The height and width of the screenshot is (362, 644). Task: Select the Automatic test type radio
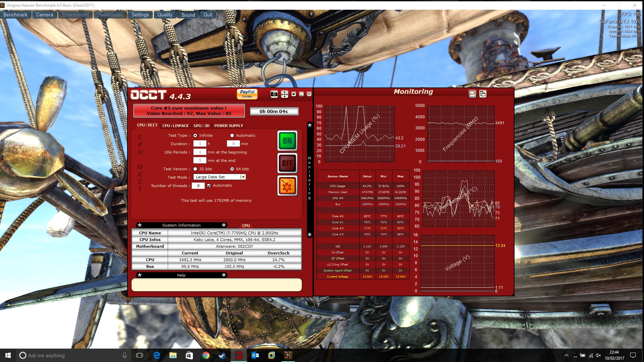point(232,135)
